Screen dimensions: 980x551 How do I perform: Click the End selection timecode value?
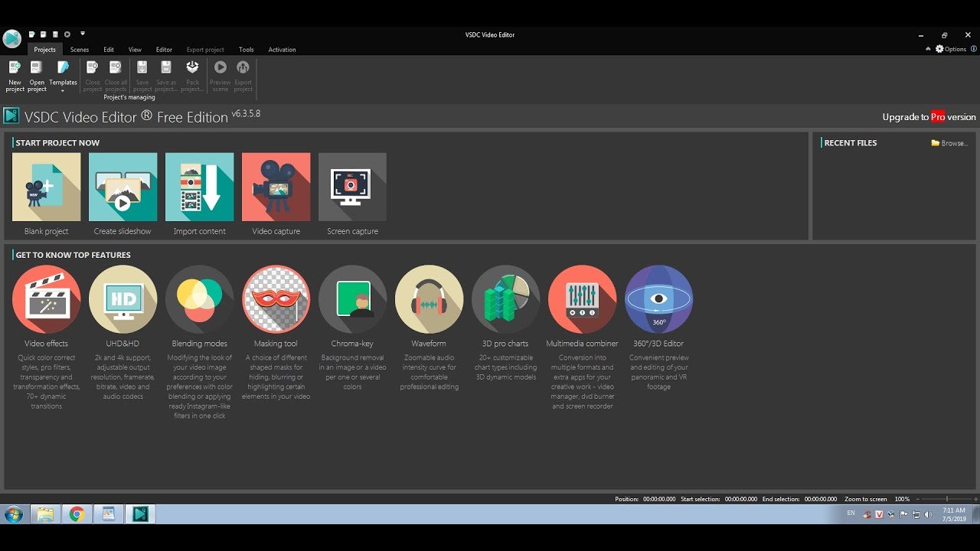(820, 499)
